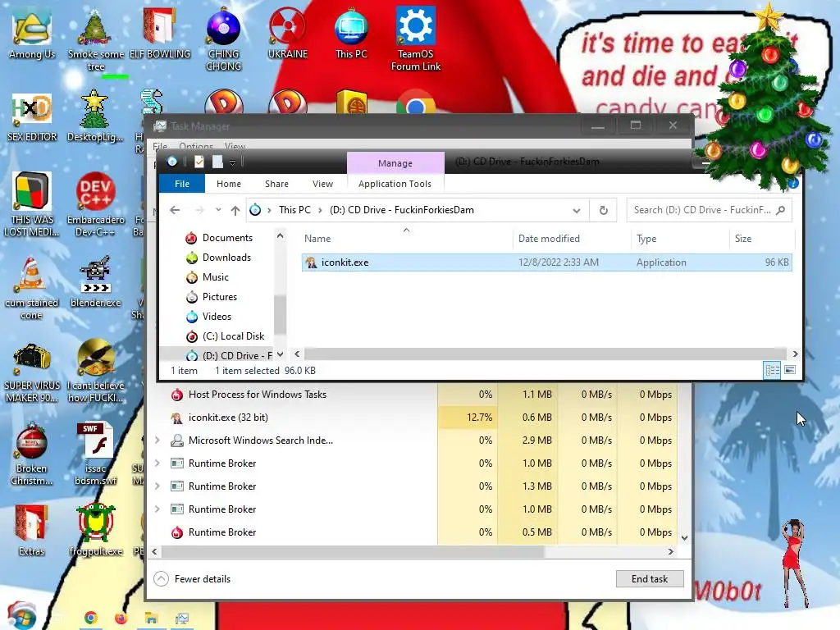
Task: Select the SUPER VIRUS MAKER desktop icon
Action: (32, 373)
